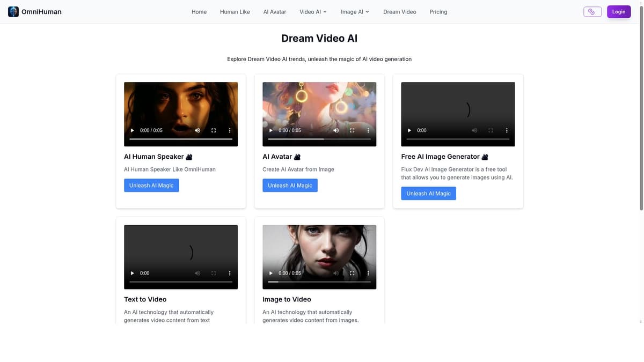Play the AI Human Speaker video
644x362 pixels.
[x=133, y=130]
